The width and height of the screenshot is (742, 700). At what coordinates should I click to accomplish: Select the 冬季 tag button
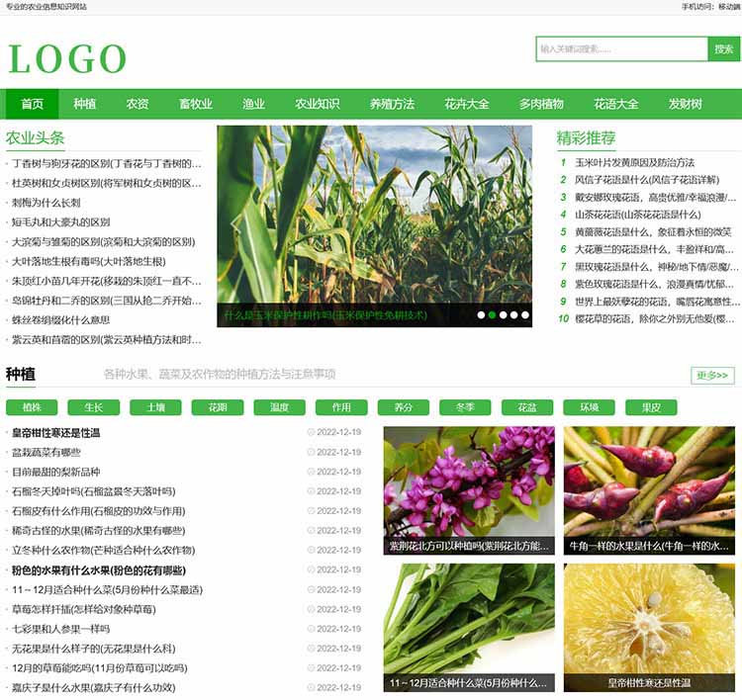(465, 407)
